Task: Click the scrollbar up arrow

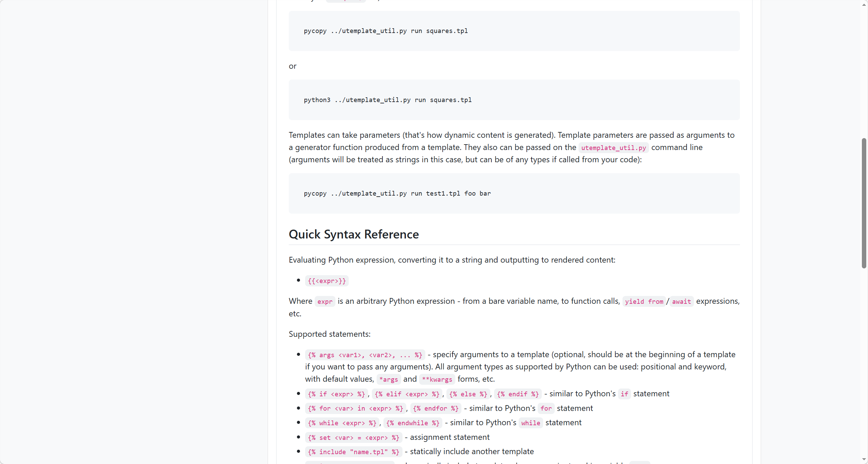Action: (x=864, y=5)
